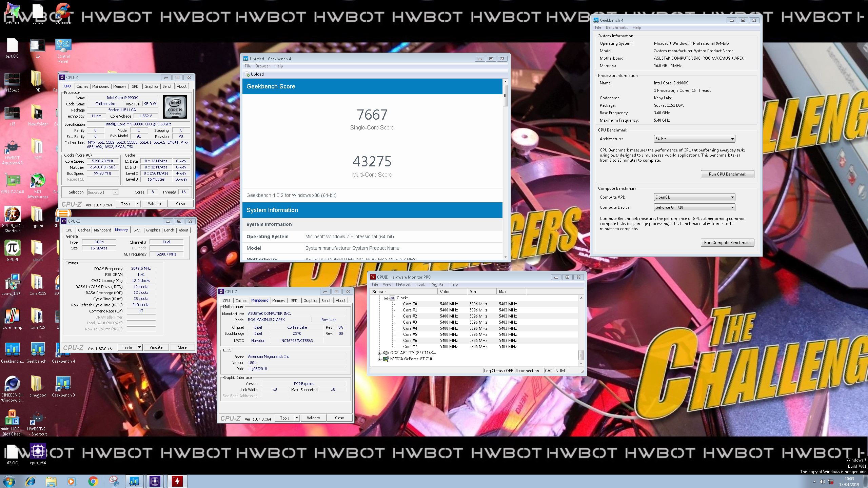
Task: Open the cinegood folder
Action: point(38,386)
